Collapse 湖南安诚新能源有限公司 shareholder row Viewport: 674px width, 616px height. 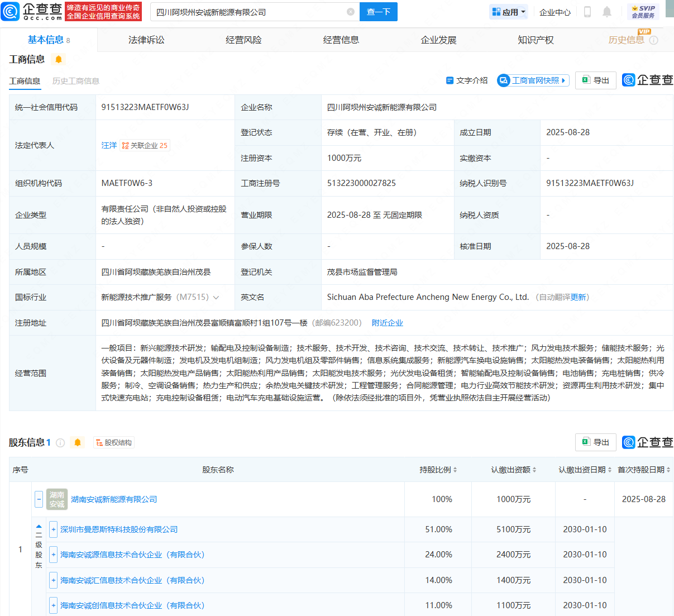(x=39, y=499)
